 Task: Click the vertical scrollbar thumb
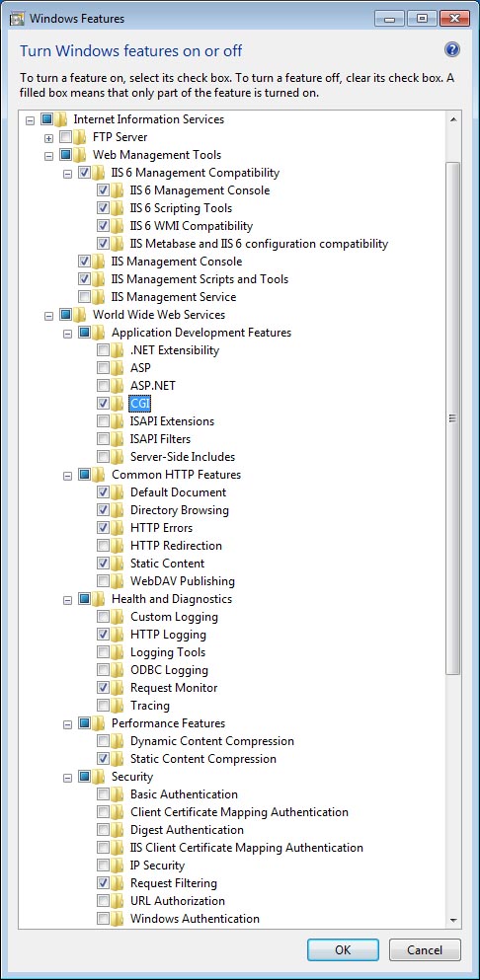[453, 418]
